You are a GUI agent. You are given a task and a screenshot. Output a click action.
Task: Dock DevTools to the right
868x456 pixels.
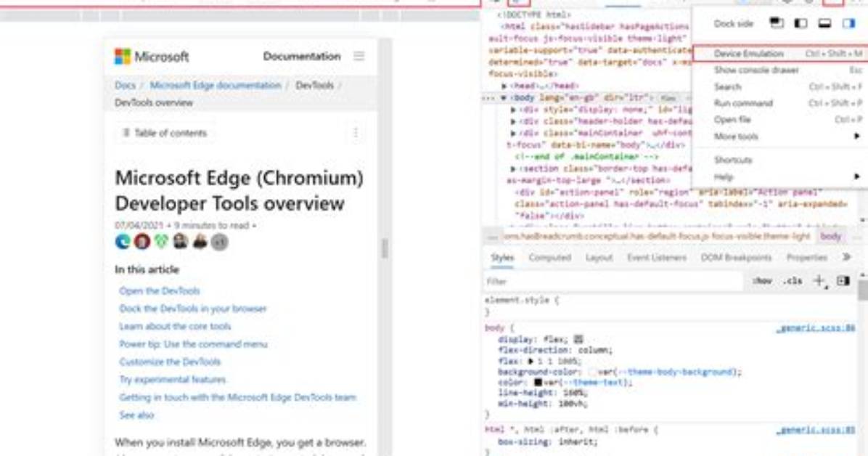848,23
